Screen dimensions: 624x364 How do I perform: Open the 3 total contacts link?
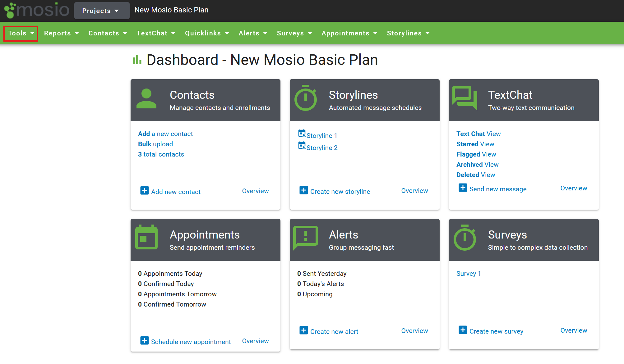click(x=161, y=154)
